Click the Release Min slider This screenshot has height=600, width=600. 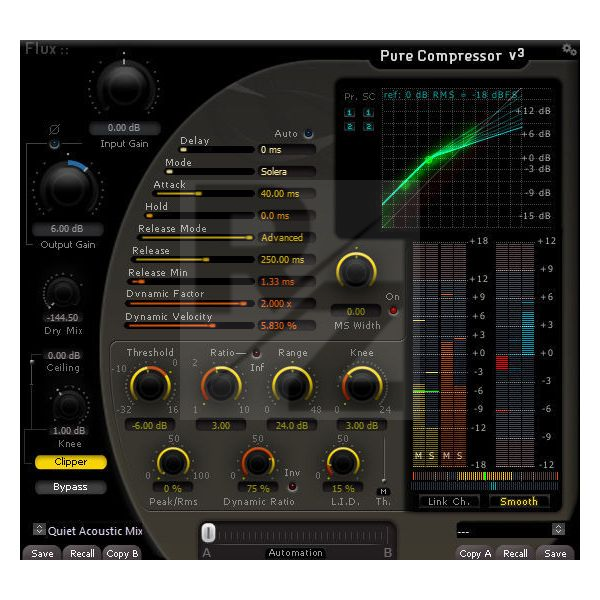(191, 282)
